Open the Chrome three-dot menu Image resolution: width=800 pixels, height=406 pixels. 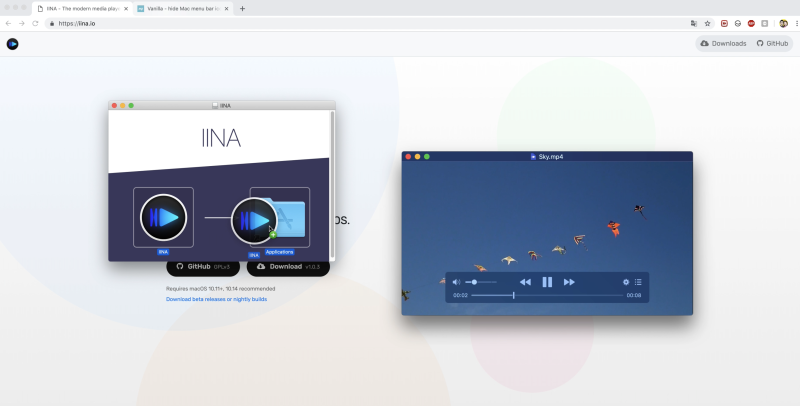(796, 23)
